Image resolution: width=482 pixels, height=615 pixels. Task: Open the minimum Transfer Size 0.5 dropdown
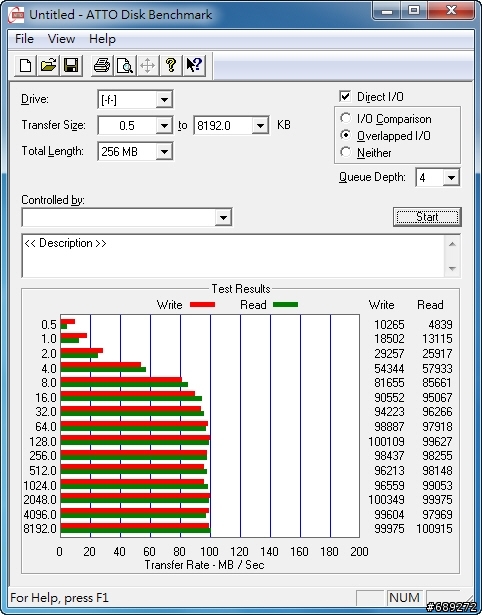pos(164,126)
